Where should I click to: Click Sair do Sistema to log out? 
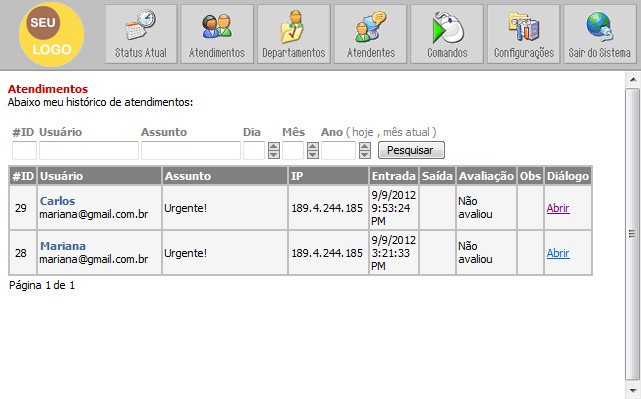point(600,34)
